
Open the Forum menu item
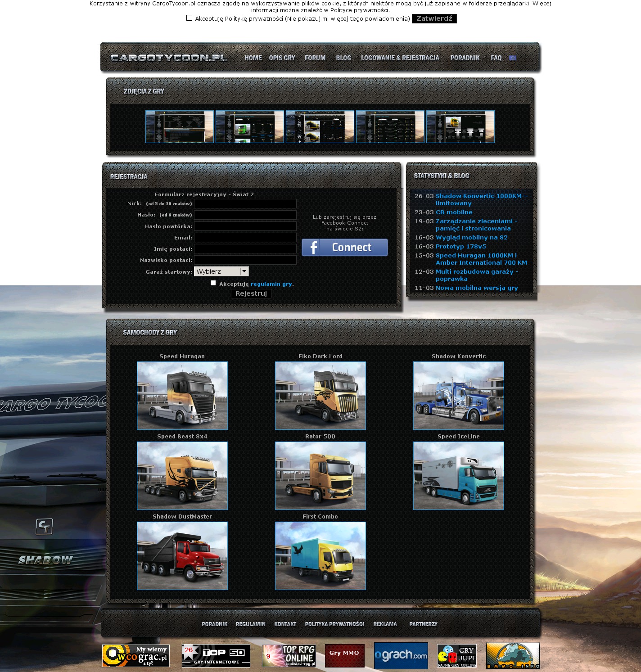[x=315, y=58]
